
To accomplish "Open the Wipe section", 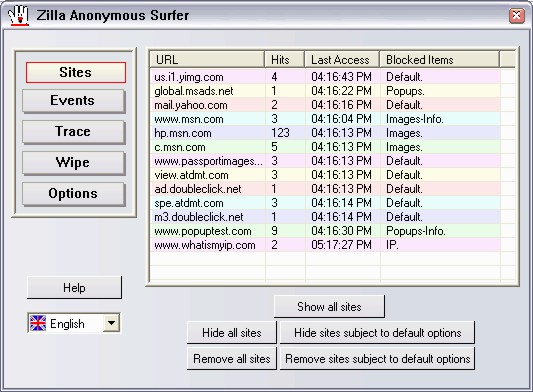I will tap(74, 163).
